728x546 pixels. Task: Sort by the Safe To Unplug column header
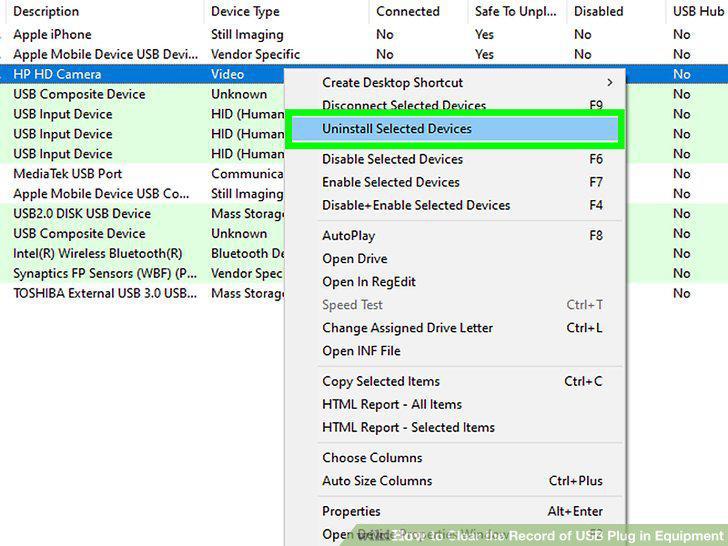[x=517, y=11]
